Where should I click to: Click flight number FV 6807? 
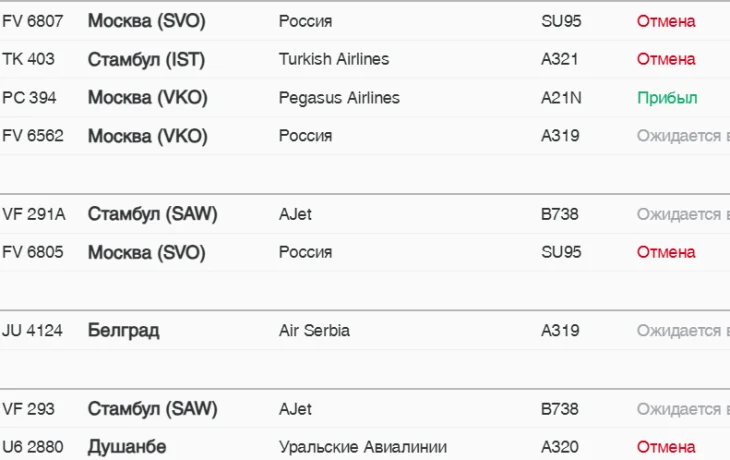(32, 21)
